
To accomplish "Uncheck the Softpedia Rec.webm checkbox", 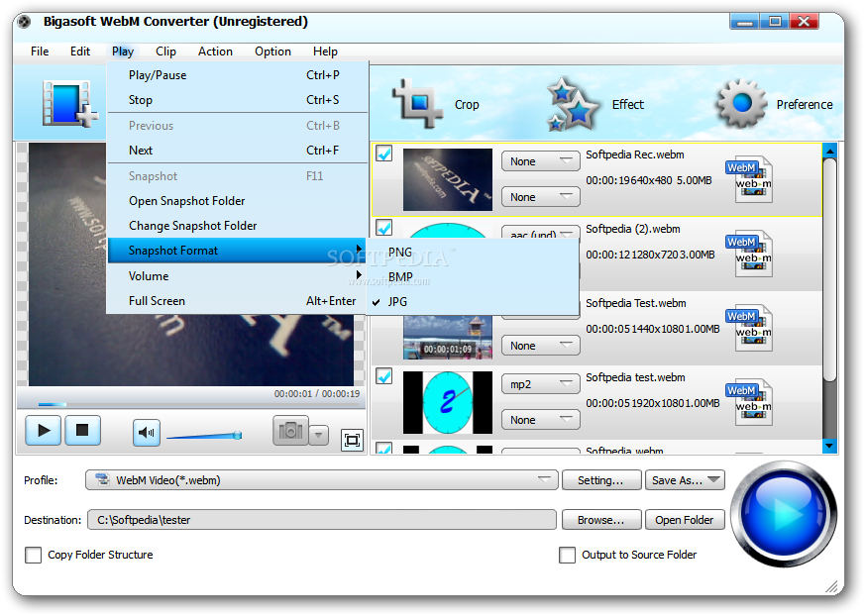I will 384,153.
